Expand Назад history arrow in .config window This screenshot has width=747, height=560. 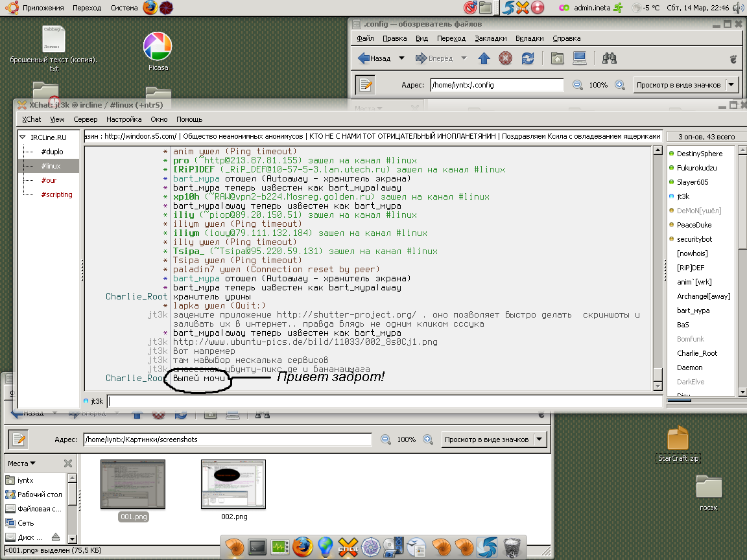pyautogui.click(x=401, y=58)
